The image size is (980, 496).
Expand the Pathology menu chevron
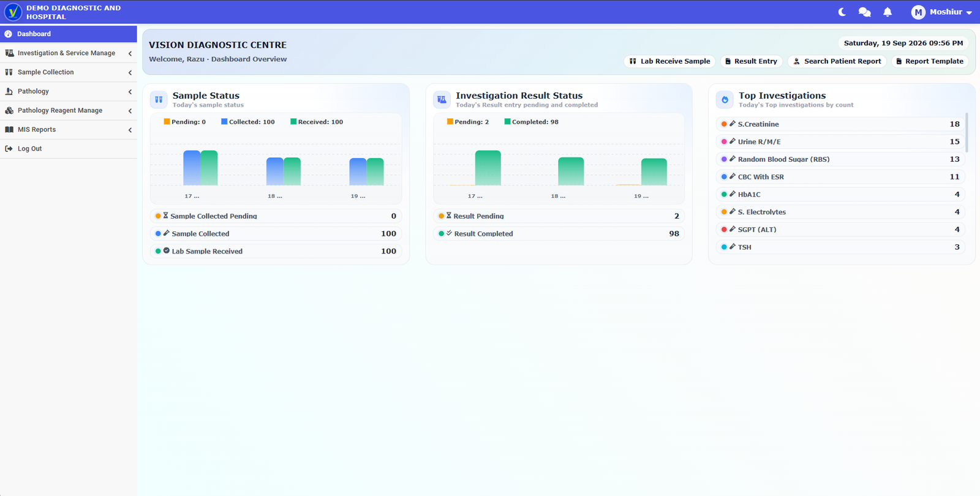[130, 92]
